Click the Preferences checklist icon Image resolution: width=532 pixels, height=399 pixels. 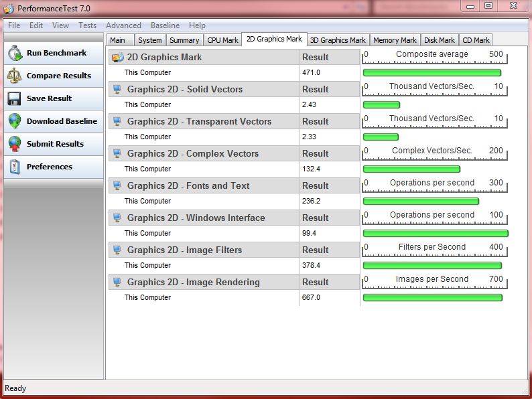click(x=15, y=167)
